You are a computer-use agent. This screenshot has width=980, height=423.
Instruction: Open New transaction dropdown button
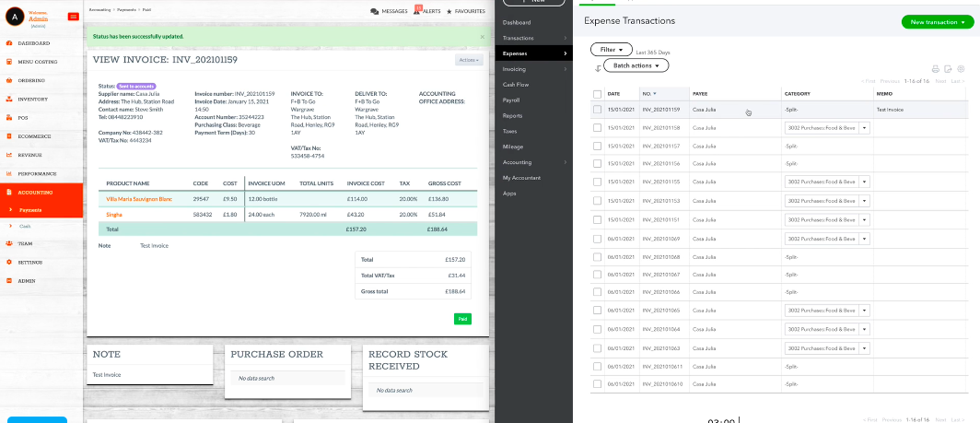pos(938,22)
